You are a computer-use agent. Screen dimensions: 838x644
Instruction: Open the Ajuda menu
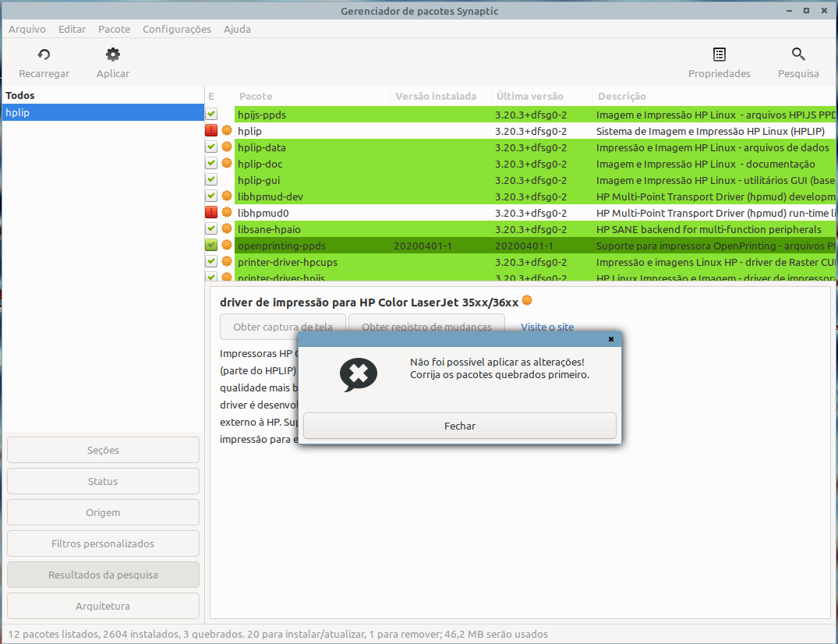[237, 30]
